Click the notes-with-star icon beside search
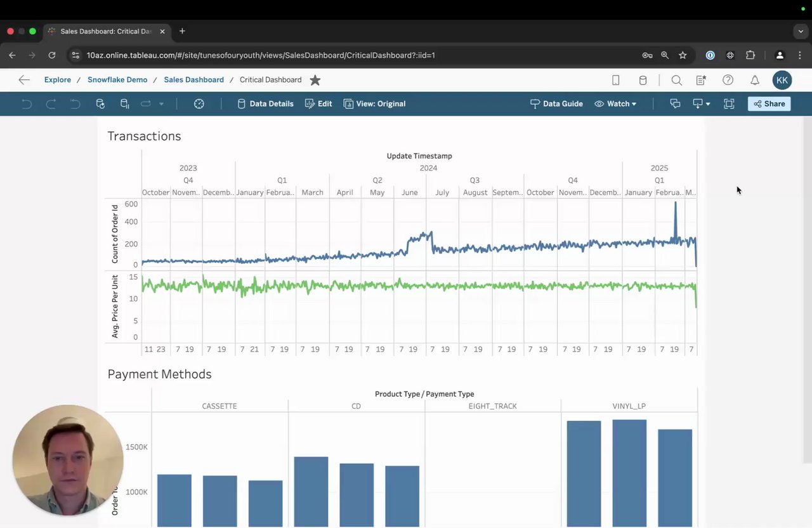The width and height of the screenshot is (812, 528). (x=701, y=80)
